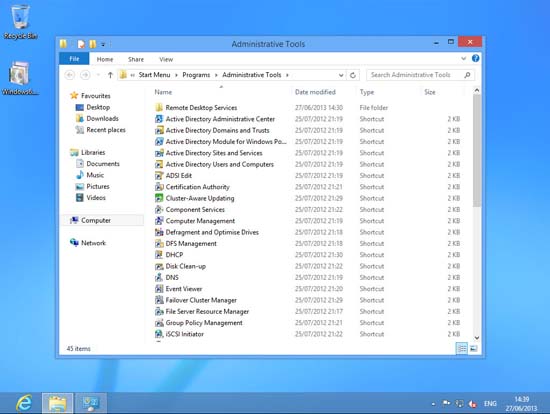The height and width of the screenshot is (414, 550).
Task: Switch to details view layout
Action: (462, 348)
